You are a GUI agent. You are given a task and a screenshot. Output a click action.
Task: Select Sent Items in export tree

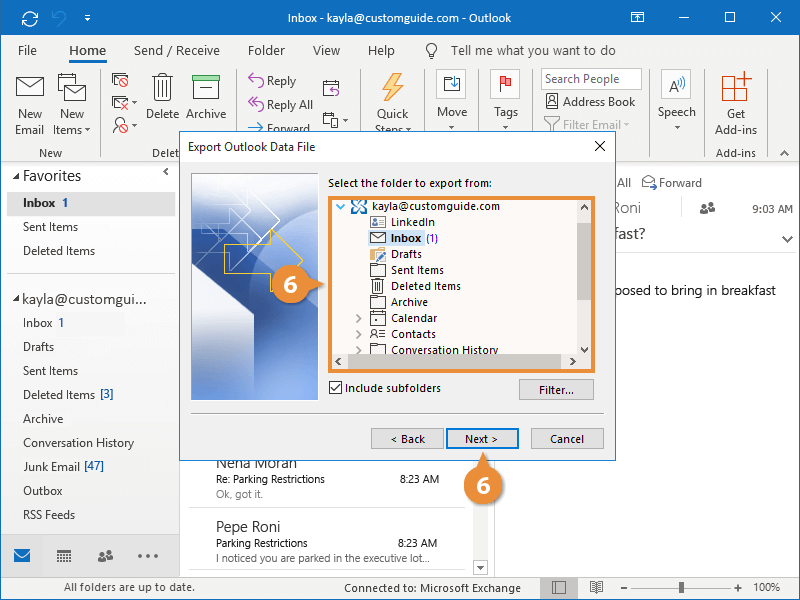coord(417,270)
